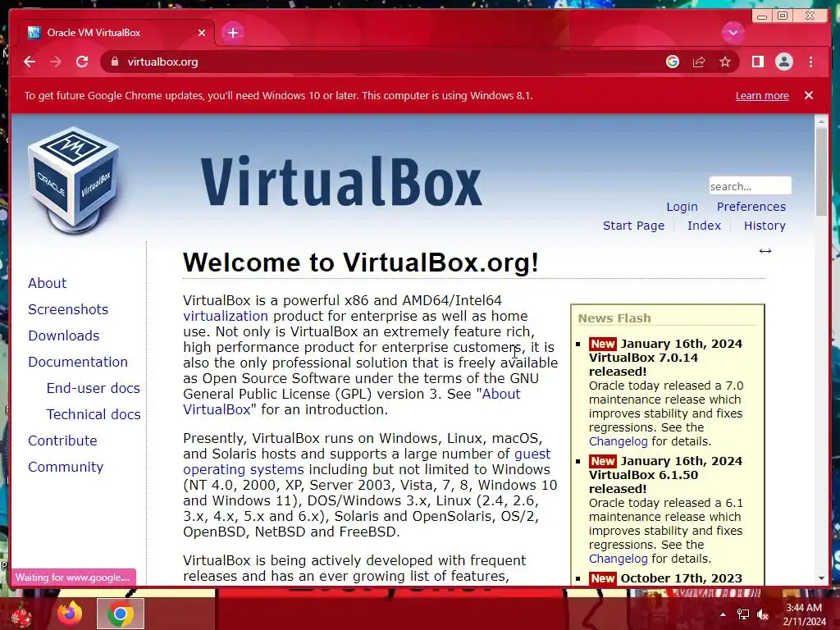Go to the Downloads page
840x630 pixels.
tap(64, 336)
